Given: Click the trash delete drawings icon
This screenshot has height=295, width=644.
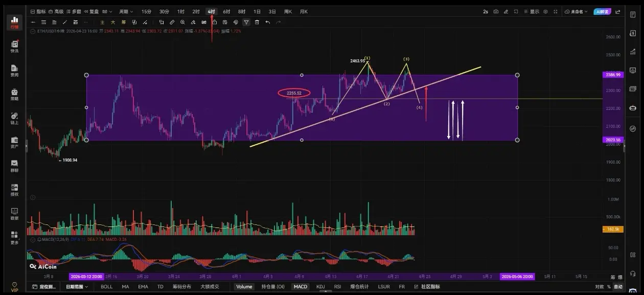Looking at the screenshot, I should click(257, 22).
